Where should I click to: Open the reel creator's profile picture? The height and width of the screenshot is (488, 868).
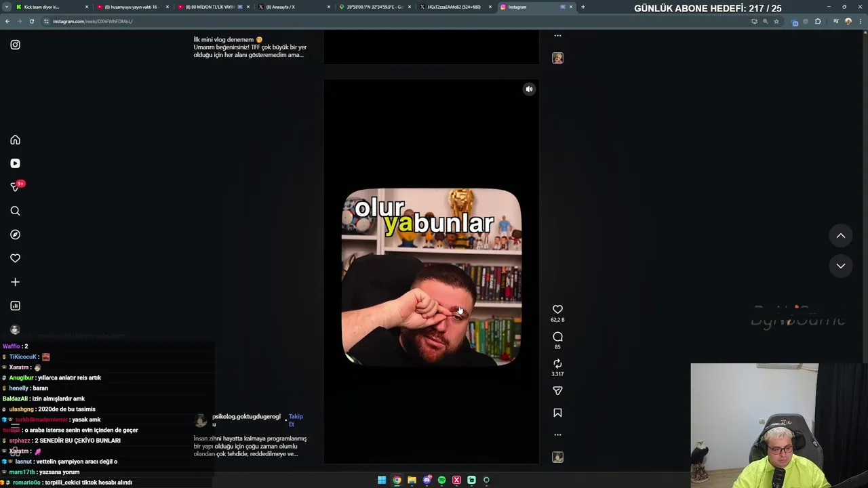pyautogui.click(x=201, y=421)
